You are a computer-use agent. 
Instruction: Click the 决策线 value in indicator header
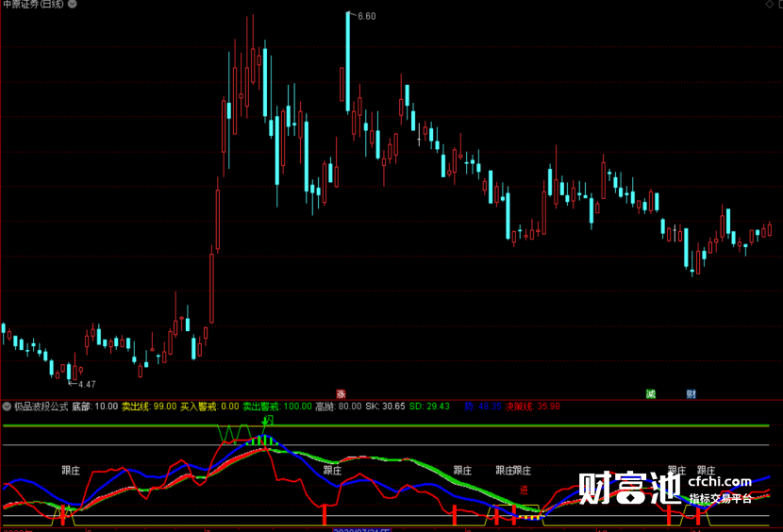[x=533, y=407]
